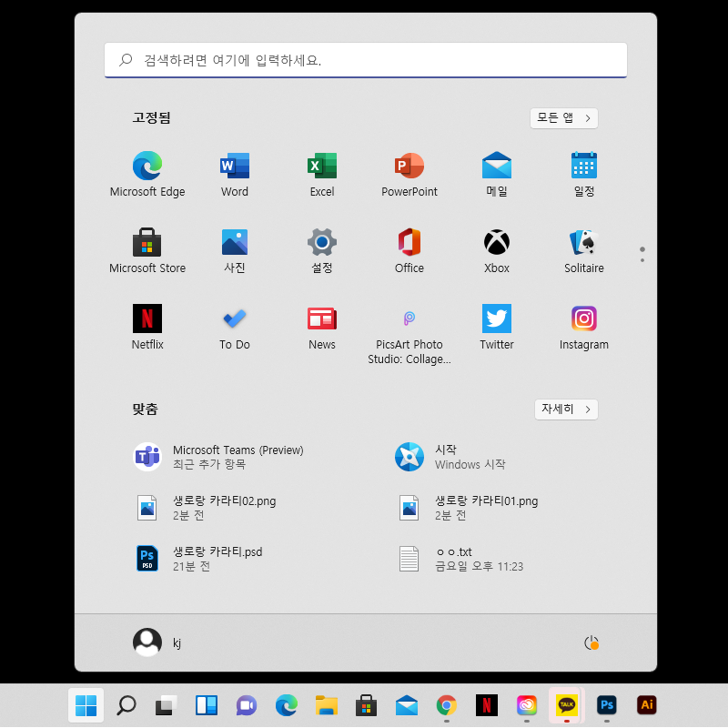Open the 일정 (Calendar) pinned app

(583, 174)
